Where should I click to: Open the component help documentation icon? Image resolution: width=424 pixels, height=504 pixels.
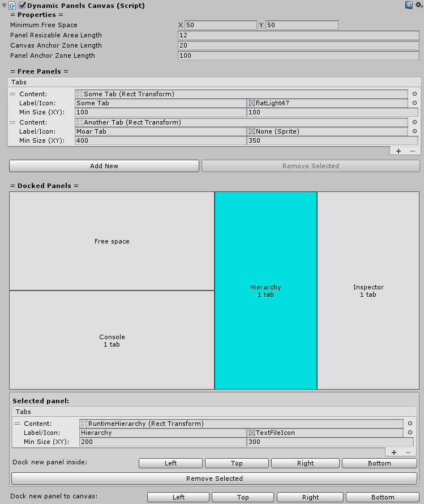[408, 5]
